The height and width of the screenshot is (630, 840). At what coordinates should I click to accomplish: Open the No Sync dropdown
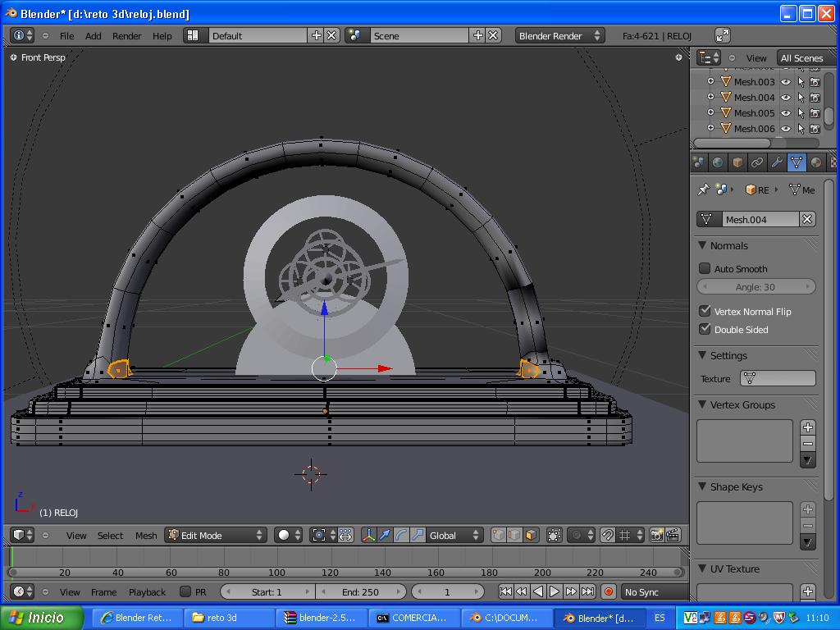tap(655, 591)
